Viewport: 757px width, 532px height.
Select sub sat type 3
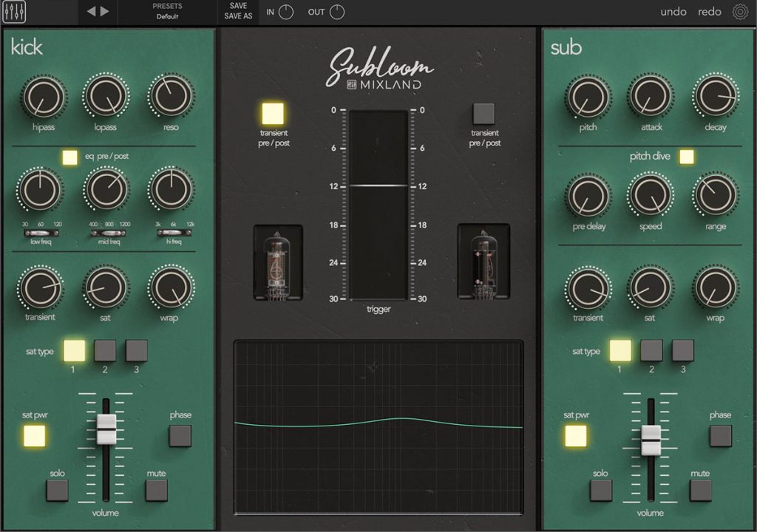click(x=682, y=350)
